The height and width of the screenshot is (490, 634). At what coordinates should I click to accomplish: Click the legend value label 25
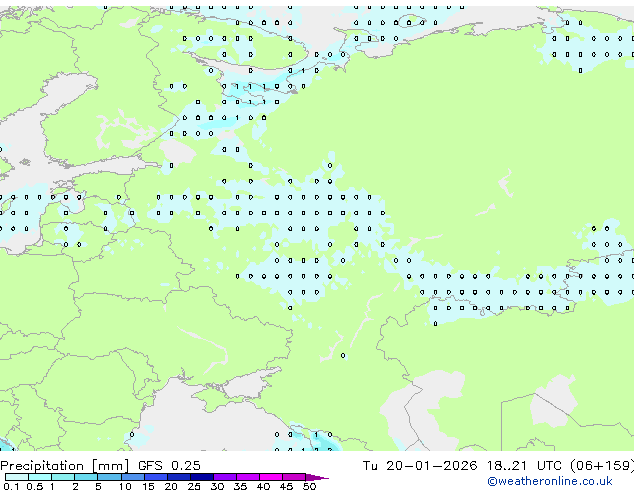[x=194, y=486]
